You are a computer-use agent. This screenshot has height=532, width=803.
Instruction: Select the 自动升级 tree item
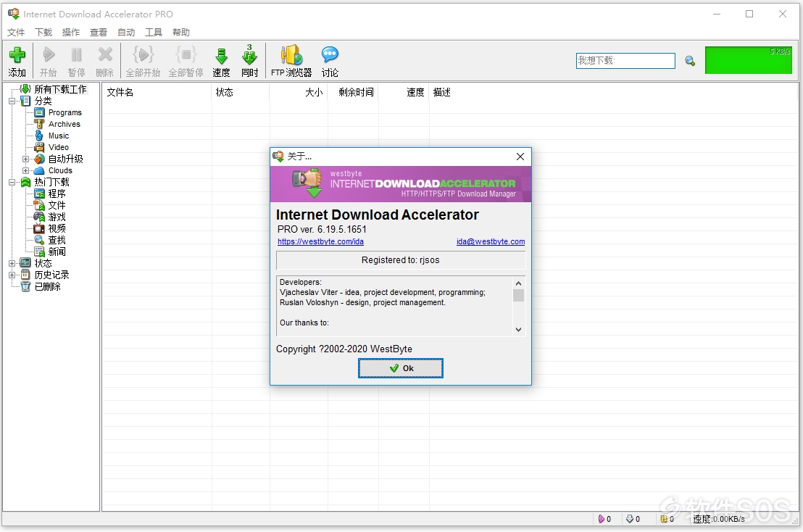click(x=65, y=159)
